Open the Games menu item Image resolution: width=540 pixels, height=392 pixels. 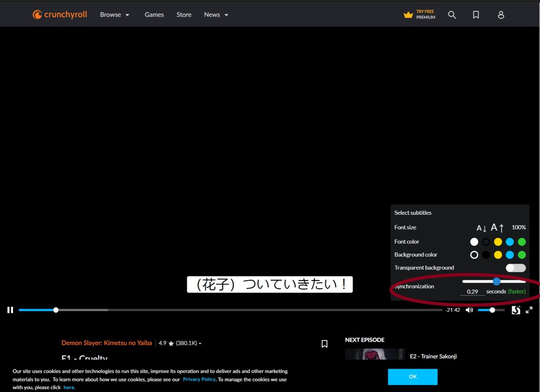(x=154, y=15)
